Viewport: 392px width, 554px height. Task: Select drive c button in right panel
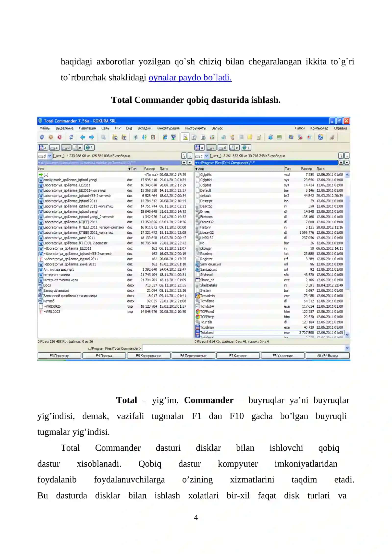click(211, 147)
